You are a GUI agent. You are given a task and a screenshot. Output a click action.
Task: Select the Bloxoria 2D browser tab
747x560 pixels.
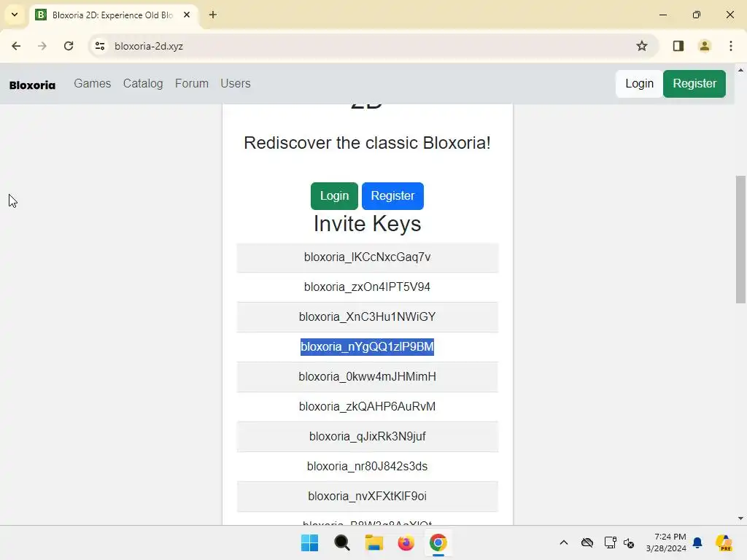pos(113,15)
